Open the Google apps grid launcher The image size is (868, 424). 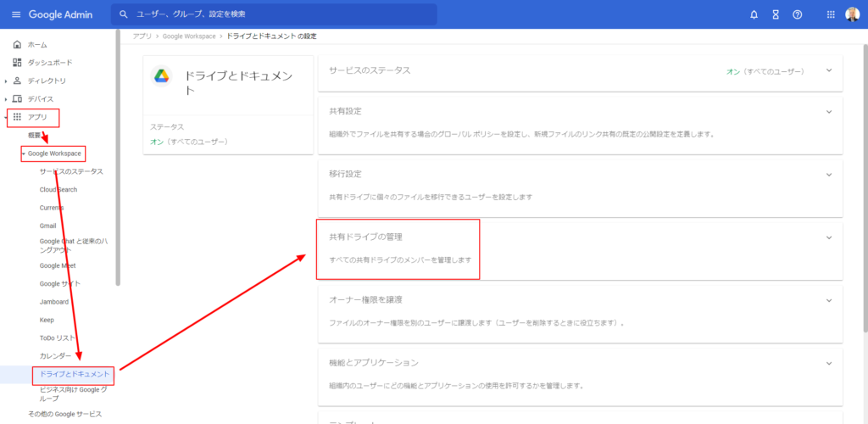831,15
